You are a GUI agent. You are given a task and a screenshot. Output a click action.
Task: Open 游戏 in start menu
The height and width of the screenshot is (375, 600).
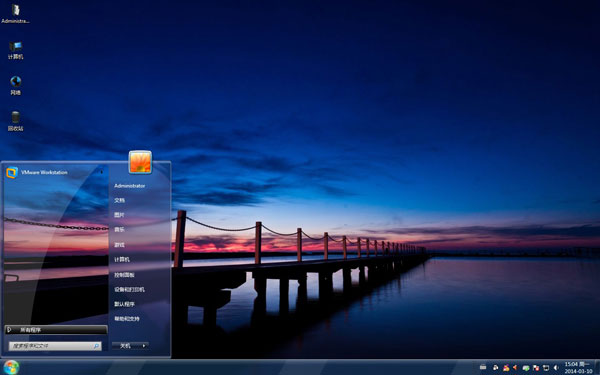pyautogui.click(x=119, y=245)
